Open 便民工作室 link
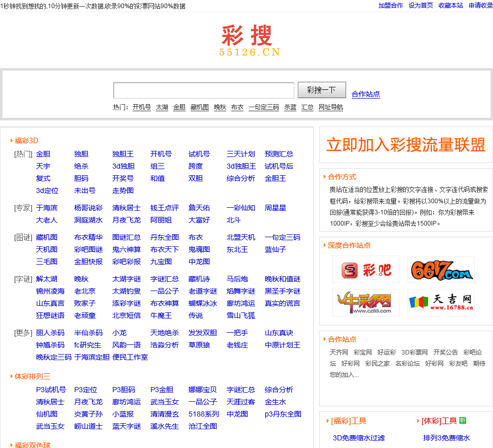The height and width of the screenshot is (448, 493). (x=130, y=357)
